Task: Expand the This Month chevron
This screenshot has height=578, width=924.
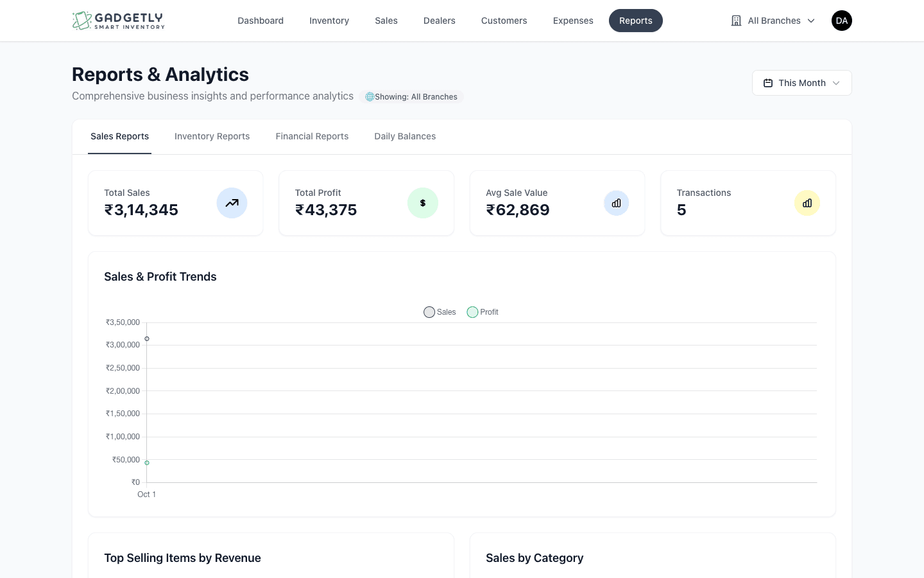Action: click(x=836, y=83)
